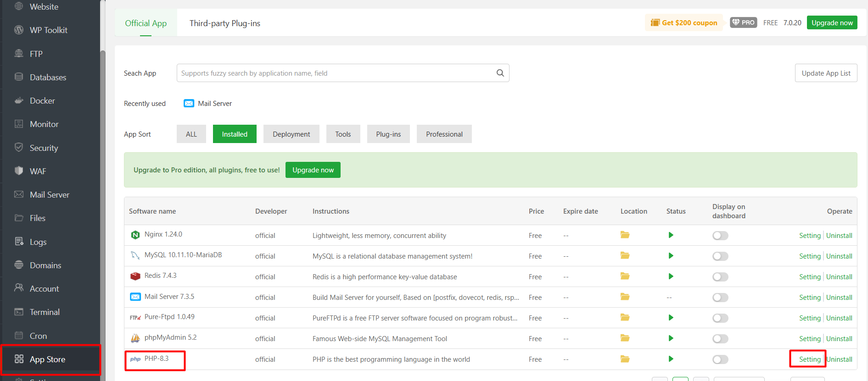Open Redis folder location icon

coord(625,276)
